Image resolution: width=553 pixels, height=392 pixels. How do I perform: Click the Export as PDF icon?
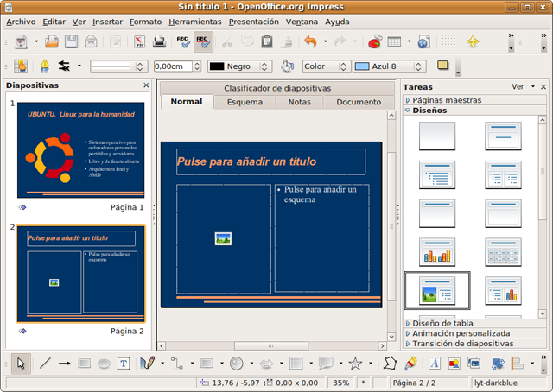(x=139, y=41)
